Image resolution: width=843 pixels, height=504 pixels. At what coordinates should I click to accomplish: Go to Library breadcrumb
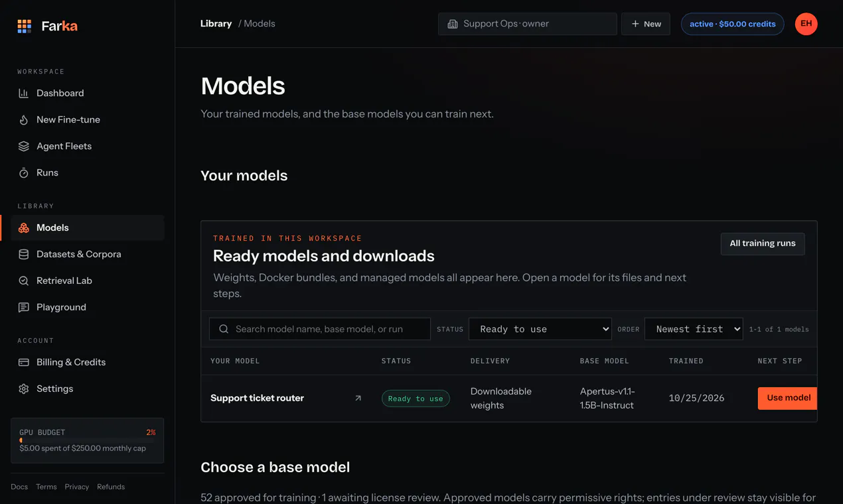(x=216, y=24)
